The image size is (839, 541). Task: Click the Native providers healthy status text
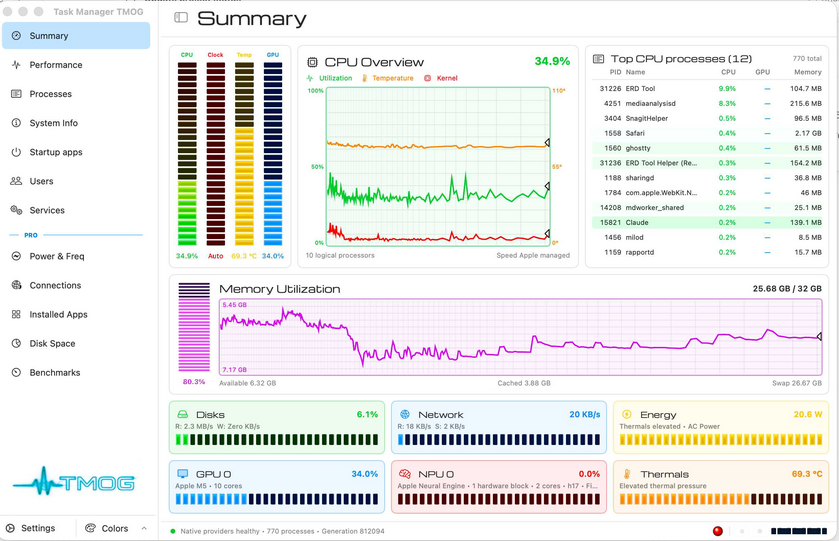(220, 531)
